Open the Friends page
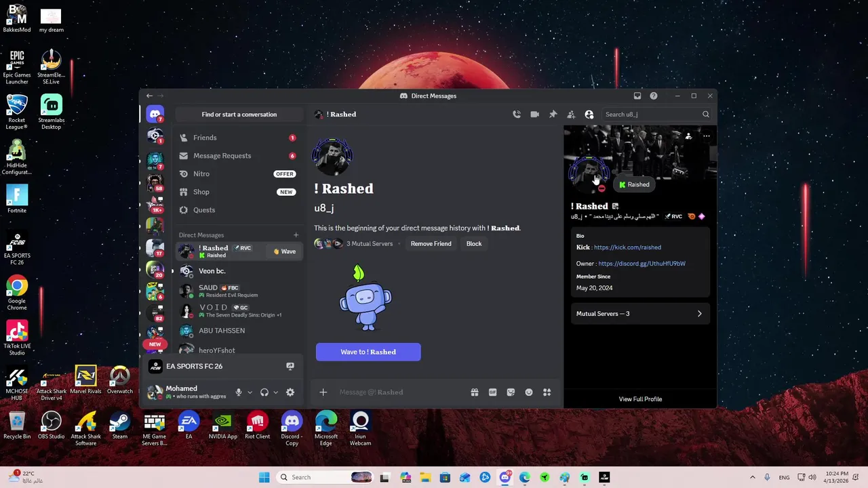The image size is (868, 488). click(238, 138)
